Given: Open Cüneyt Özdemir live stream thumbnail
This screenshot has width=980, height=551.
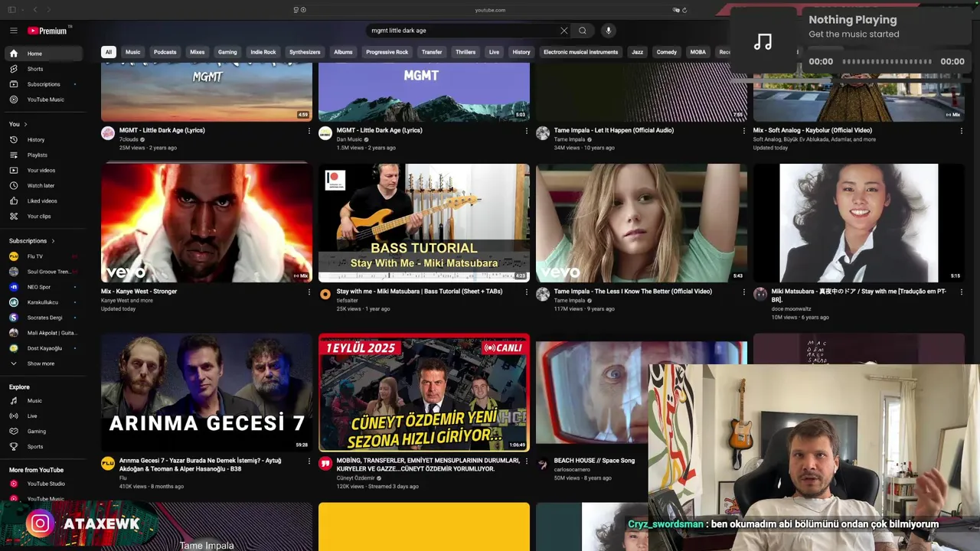Looking at the screenshot, I should [x=424, y=392].
